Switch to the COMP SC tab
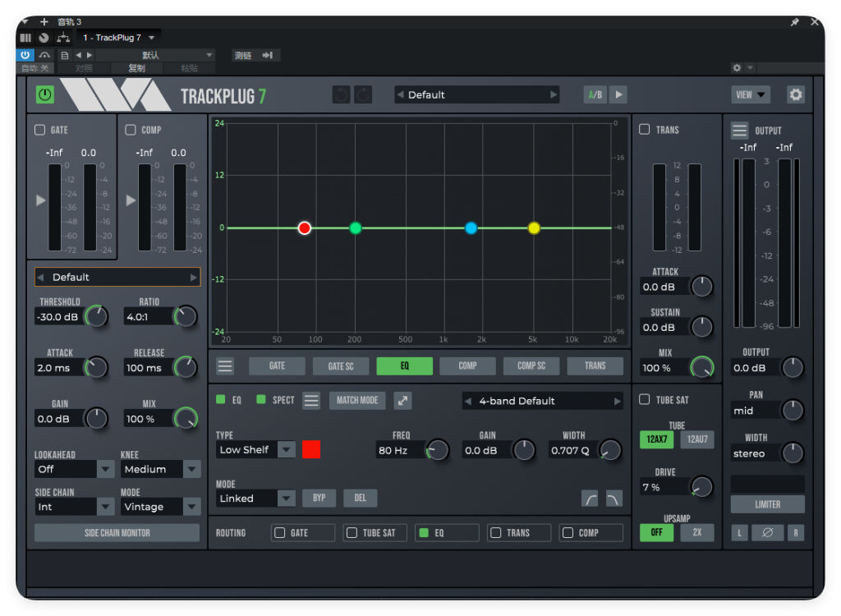The width and height of the screenshot is (841, 616). coord(531,366)
